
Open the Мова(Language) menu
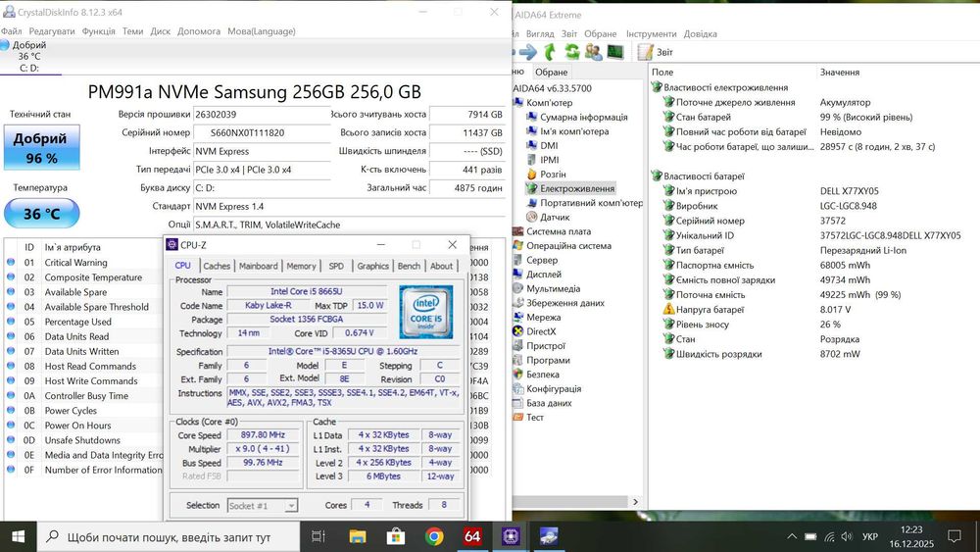pyautogui.click(x=262, y=31)
